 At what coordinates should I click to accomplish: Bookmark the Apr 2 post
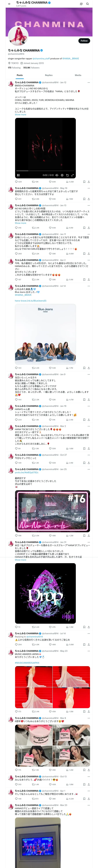point(84,279)
